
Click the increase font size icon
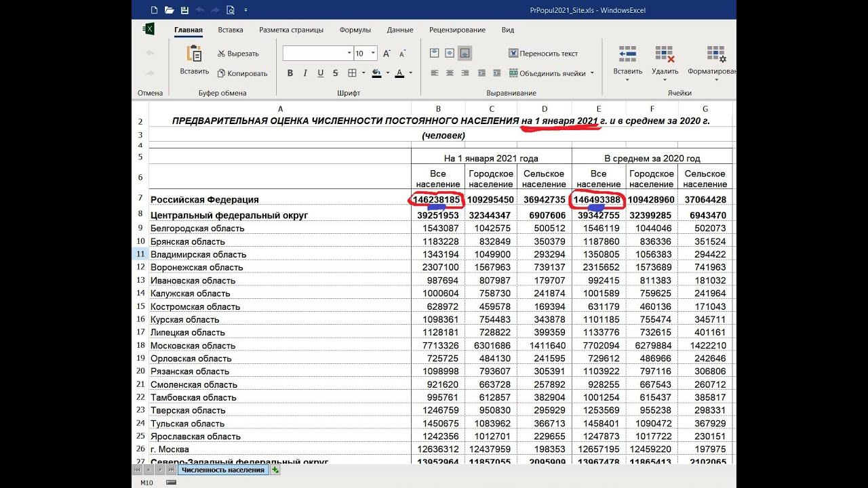pos(386,54)
